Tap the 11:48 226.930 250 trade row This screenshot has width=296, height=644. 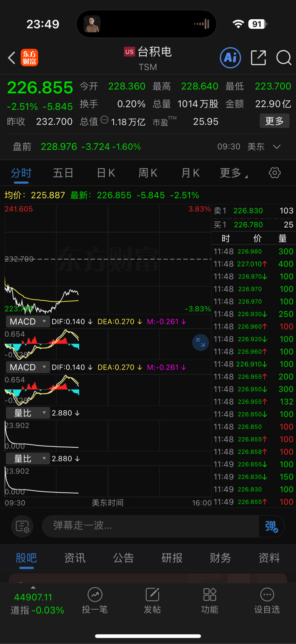point(254,314)
